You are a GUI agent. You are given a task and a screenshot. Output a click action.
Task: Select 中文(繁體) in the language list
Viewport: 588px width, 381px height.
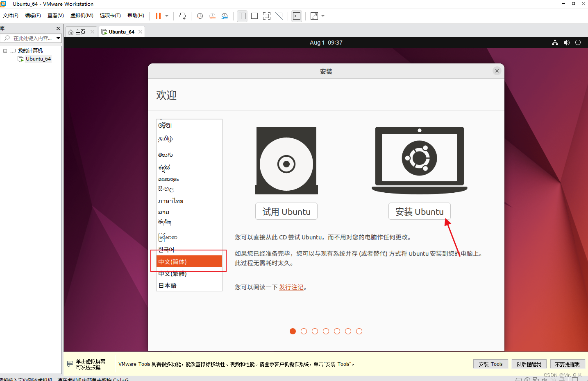[x=189, y=274]
